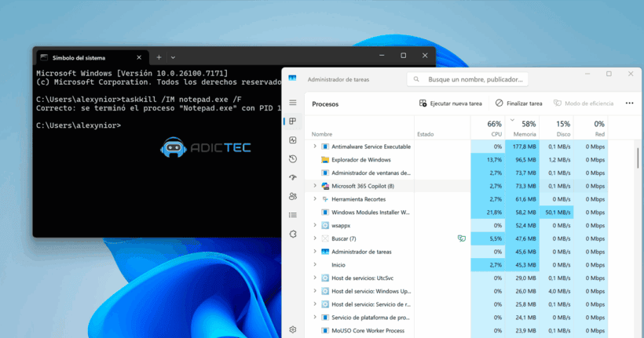Screen dimensions: 644x338
Task: Select the Símbolo del sistema tab
Action: pos(92,57)
